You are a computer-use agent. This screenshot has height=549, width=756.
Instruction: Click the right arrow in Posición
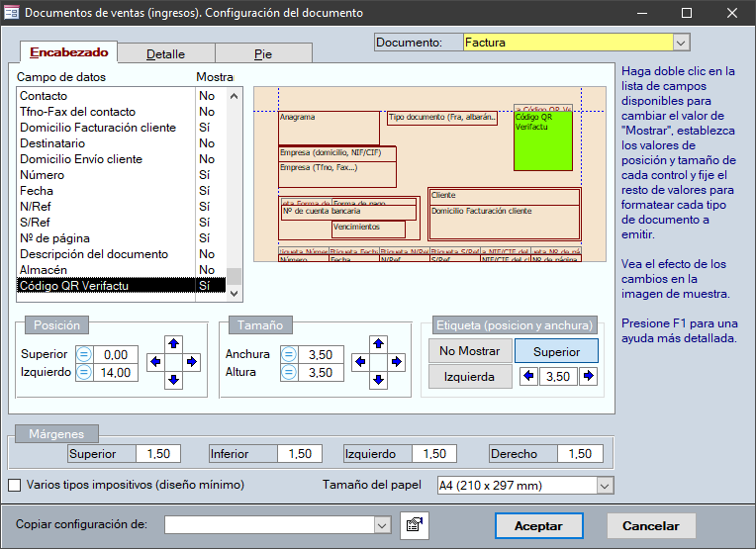coord(191,362)
